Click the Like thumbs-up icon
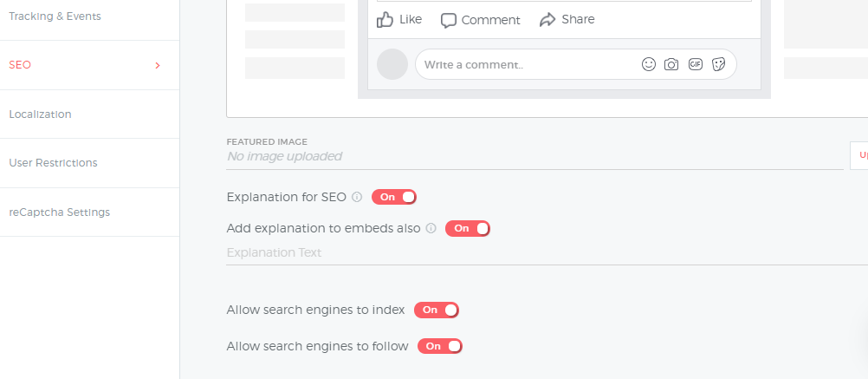 click(x=385, y=20)
